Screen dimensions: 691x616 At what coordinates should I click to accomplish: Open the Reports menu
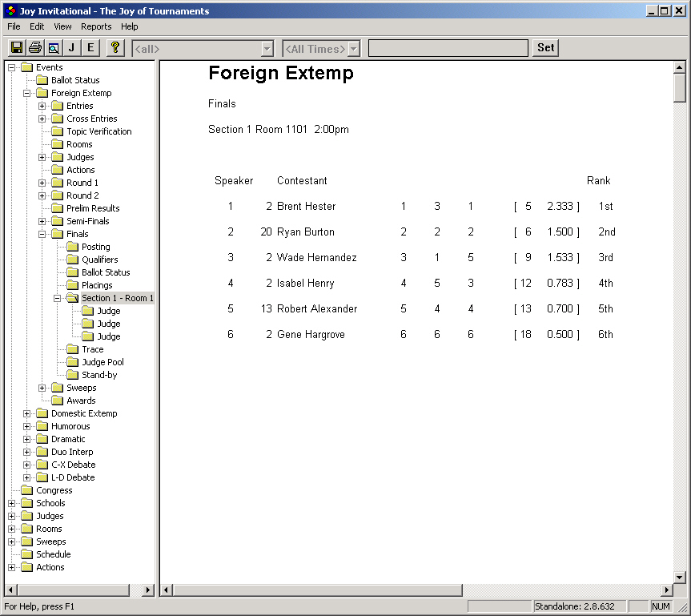click(96, 26)
